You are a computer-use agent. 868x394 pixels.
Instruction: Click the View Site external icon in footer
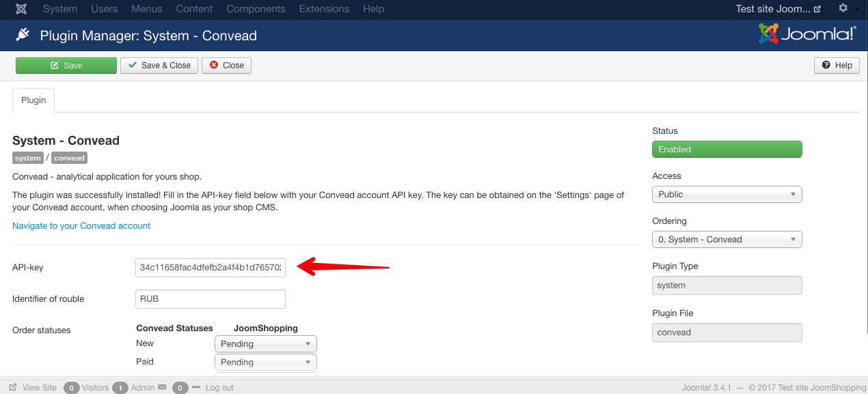(13, 387)
